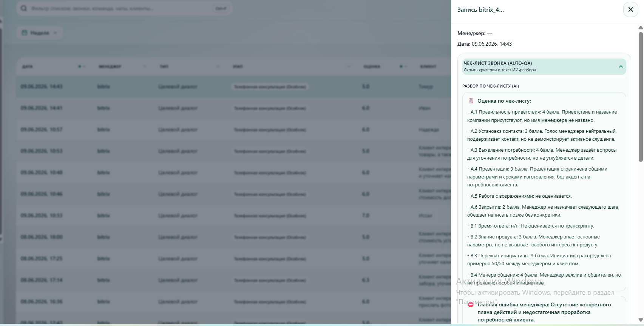The image size is (644, 326).
Task: Click the search magnifier icon in the filter bar
Action: [24, 8]
